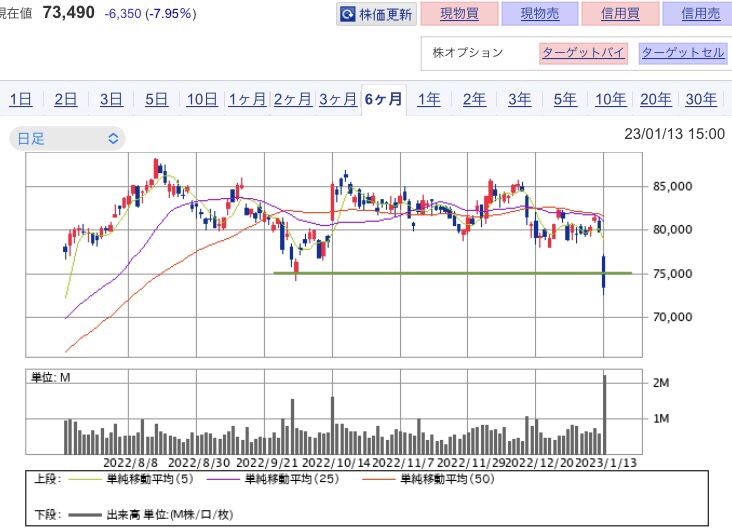Choose the 30年 period tab
Screen dimensions: 732x531
701,99
